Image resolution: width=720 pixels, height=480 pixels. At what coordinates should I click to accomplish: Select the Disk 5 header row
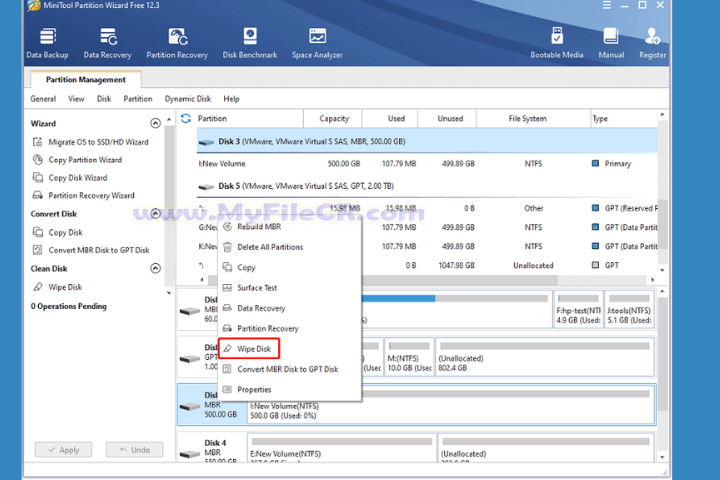427,186
